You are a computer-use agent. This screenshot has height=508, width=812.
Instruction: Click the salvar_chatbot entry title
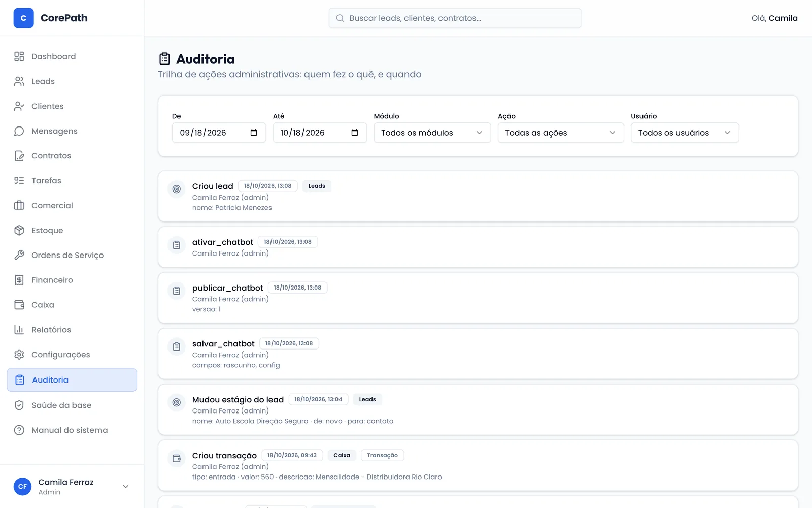223,344
